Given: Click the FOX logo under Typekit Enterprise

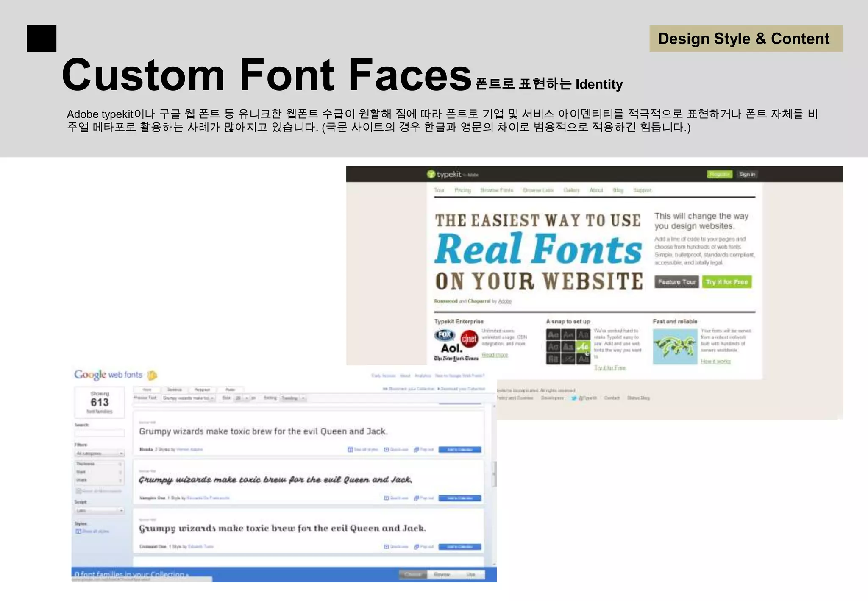Looking at the screenshot, I should coord(445,335).
